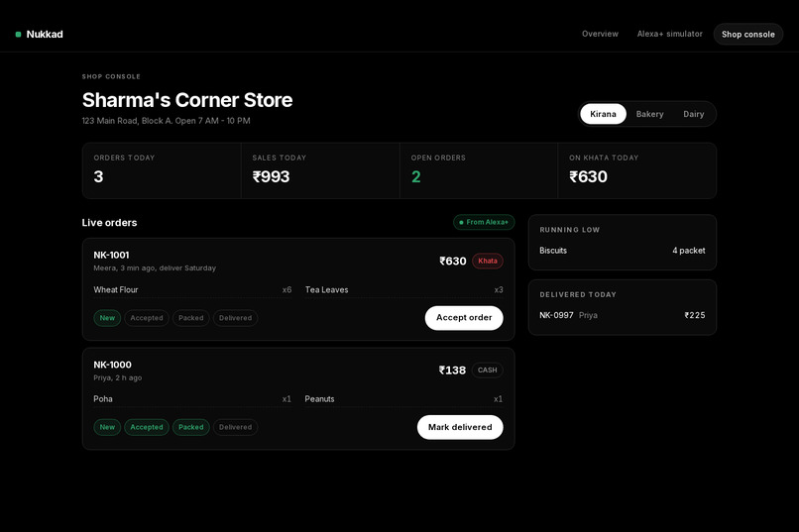Click the NK-1001 order ID
This screenshot has height=532, width=799.
[x=111, y=255]
